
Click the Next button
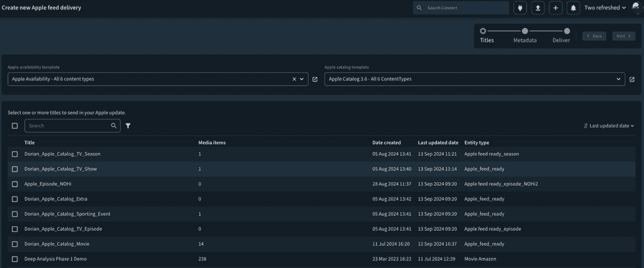[x=623, y=36]
